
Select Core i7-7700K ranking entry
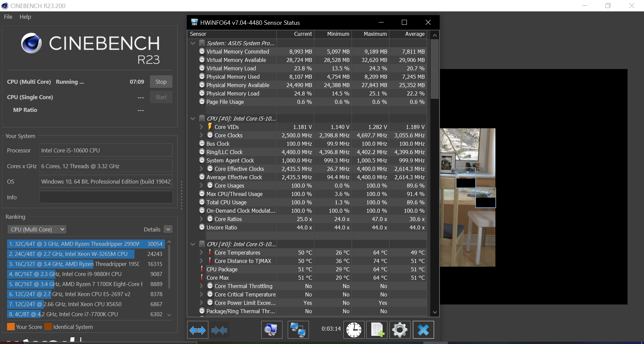(x=86, y=314)
